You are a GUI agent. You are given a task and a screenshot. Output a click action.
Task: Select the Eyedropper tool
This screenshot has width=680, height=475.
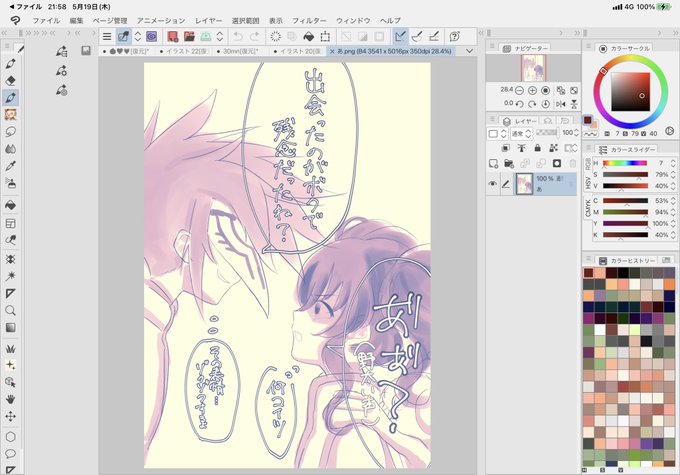point(10,166)
